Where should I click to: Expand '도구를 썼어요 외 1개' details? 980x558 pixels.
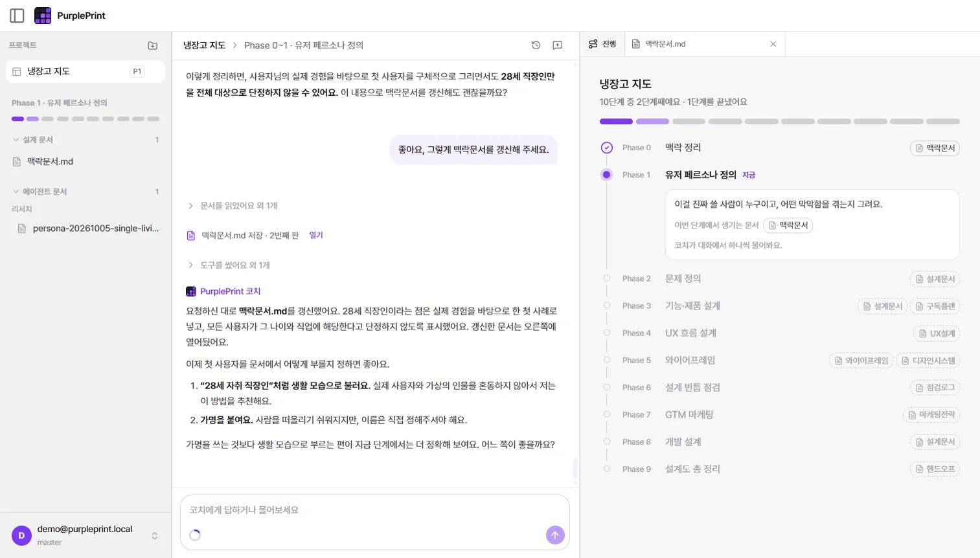coord(229,265)
